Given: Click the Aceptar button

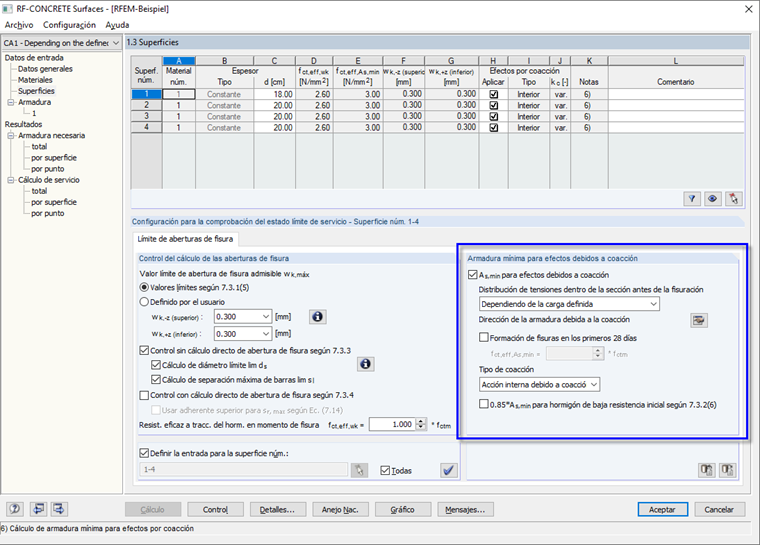Looking at the screenshot, I should [x=662, y=509].
